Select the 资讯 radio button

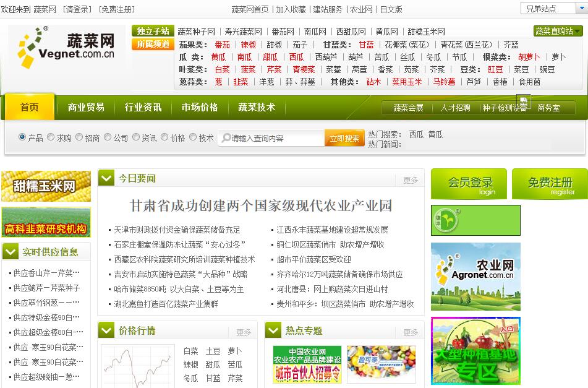tap(136, 137)
